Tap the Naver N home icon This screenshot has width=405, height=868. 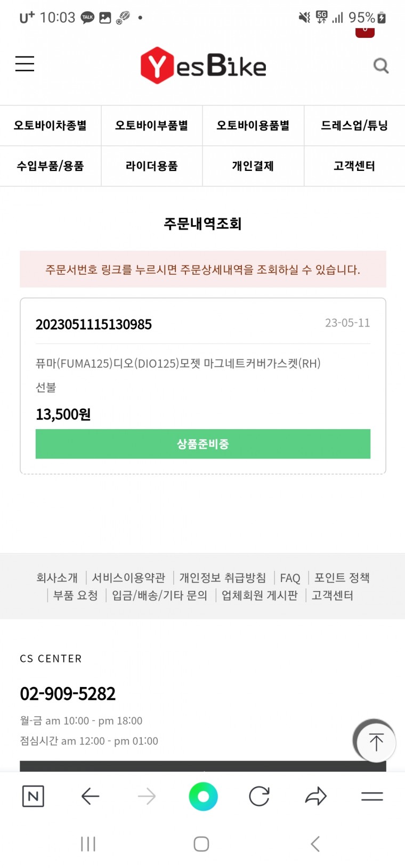click(33, 796)
